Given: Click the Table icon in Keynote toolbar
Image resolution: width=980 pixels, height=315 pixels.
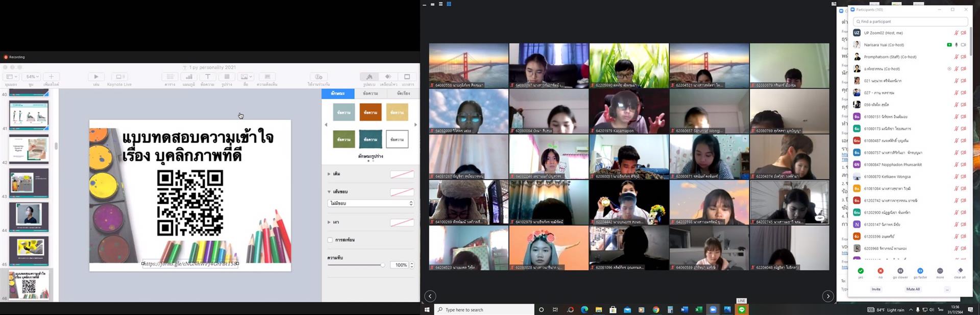Looking at the screenshot, I should tap(170, 77).
